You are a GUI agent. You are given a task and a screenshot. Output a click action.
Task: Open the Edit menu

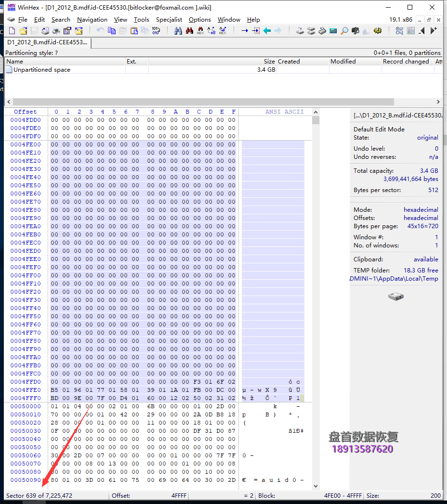[x=39, y=20]
